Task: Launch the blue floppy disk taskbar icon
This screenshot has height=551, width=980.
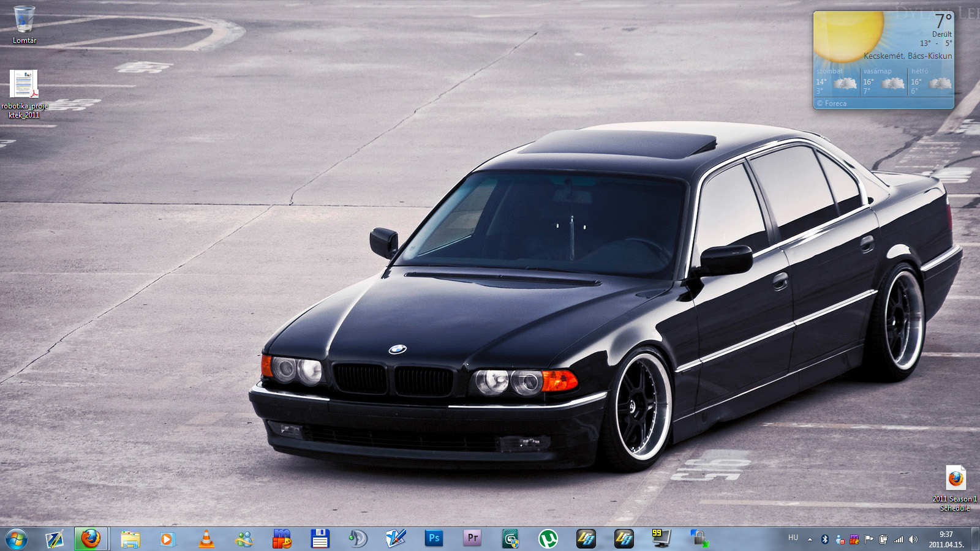Action: [320, 539]
